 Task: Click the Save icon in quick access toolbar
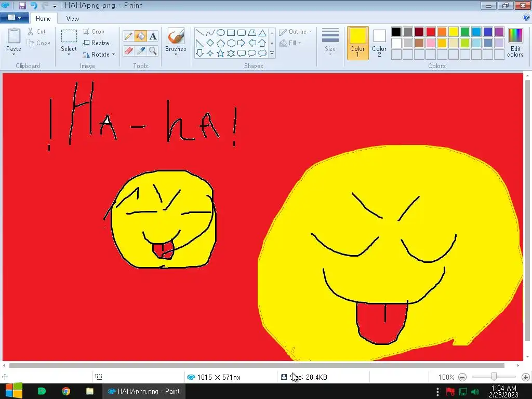coord(22,6)
